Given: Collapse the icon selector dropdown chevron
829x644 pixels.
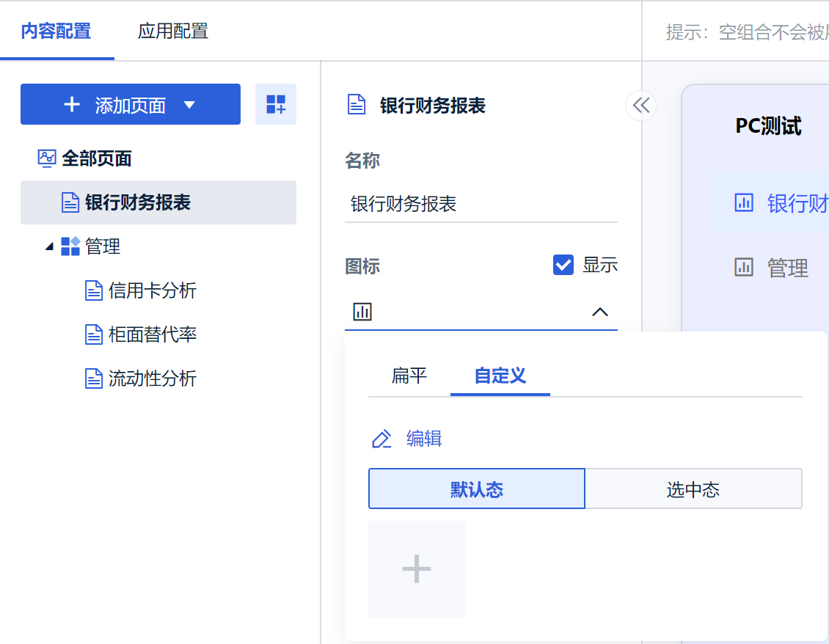Looking at the screenshot, I should point(600,312).
